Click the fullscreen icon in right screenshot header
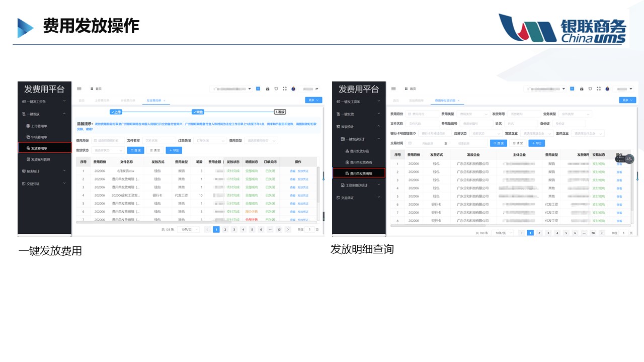644x362 pixels. point(598,88)
